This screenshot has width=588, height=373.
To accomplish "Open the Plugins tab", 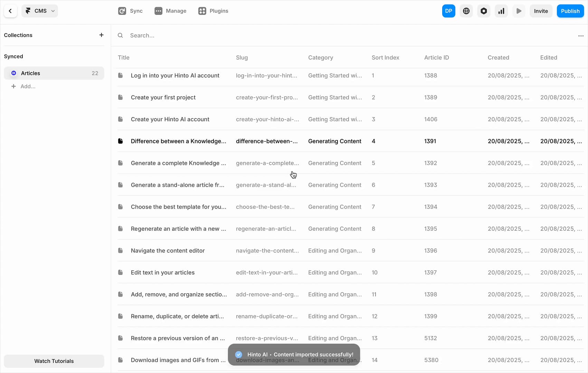I will [x=213, y=11].
